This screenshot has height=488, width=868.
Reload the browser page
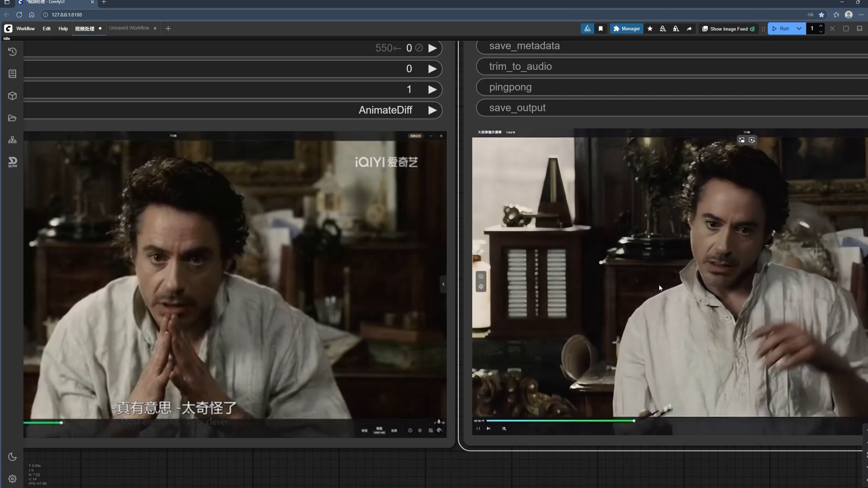tap(19, 15)
